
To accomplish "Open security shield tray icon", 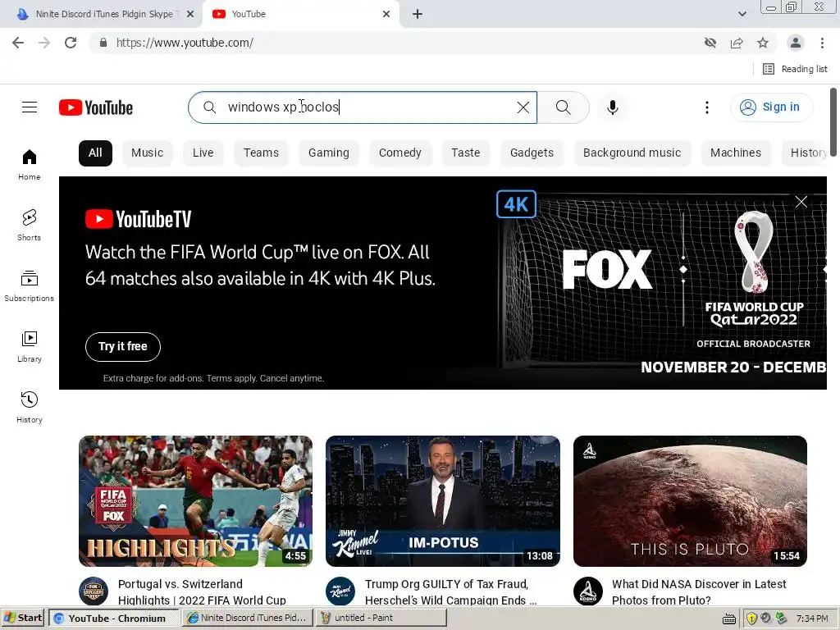I will click(x=751, y=619).
